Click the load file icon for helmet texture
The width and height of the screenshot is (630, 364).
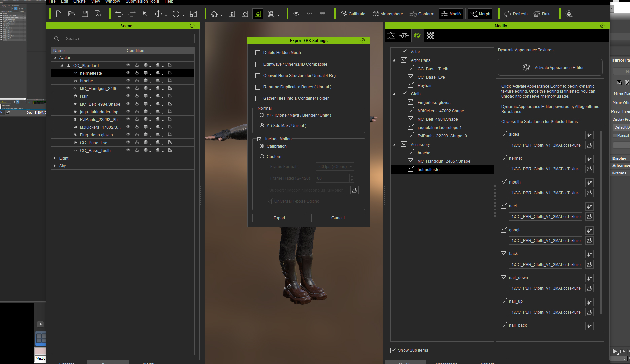(x=589, y=169)
